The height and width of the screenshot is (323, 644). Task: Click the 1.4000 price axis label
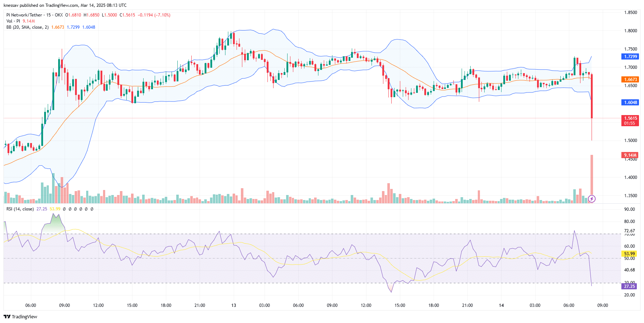(631, 177)
